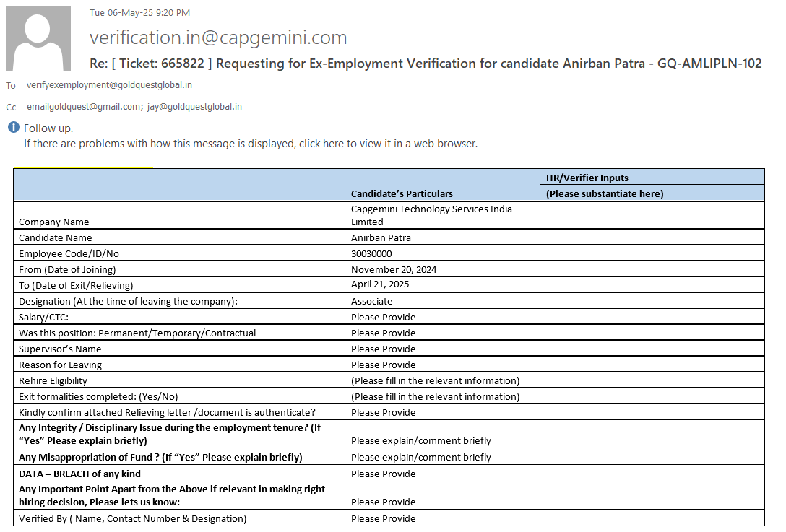Click the (Please substantiate here) header cell
This screenshot has height=532, width=786.
tap(652, 193)
